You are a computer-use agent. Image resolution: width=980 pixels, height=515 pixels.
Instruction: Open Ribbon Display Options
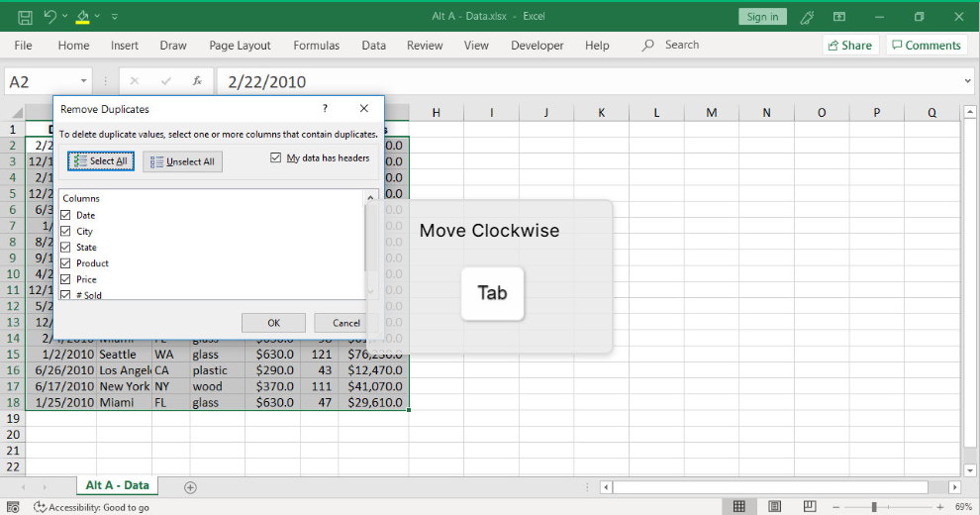[839, 17]
